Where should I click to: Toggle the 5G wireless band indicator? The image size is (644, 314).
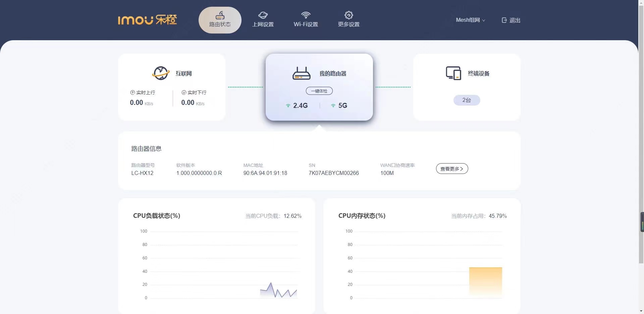pos(339,105)
